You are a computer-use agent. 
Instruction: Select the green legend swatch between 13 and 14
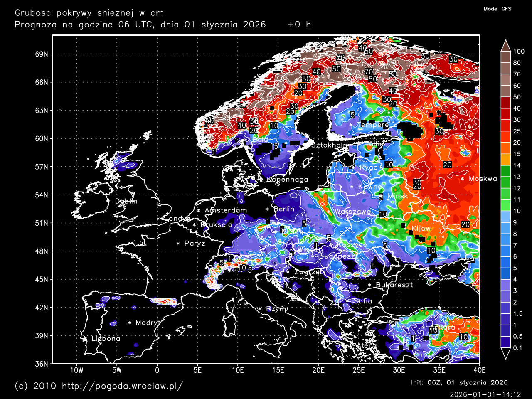pos(505,171)
